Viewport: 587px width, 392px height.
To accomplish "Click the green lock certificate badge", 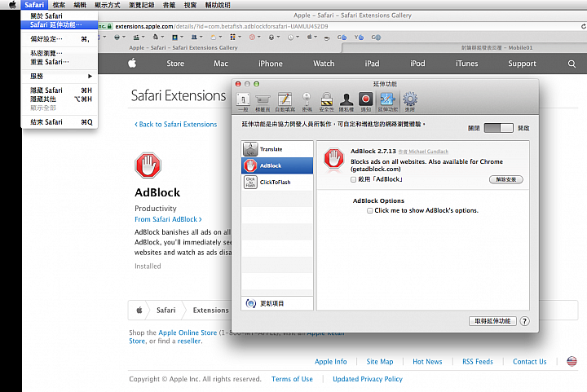I will pyautogui.click(x=105, y=26).
